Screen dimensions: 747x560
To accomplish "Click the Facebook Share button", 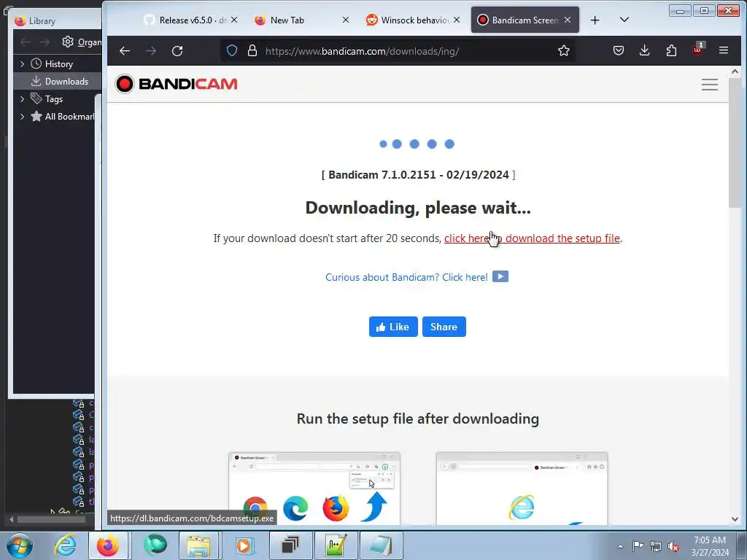I will (444, 327).
